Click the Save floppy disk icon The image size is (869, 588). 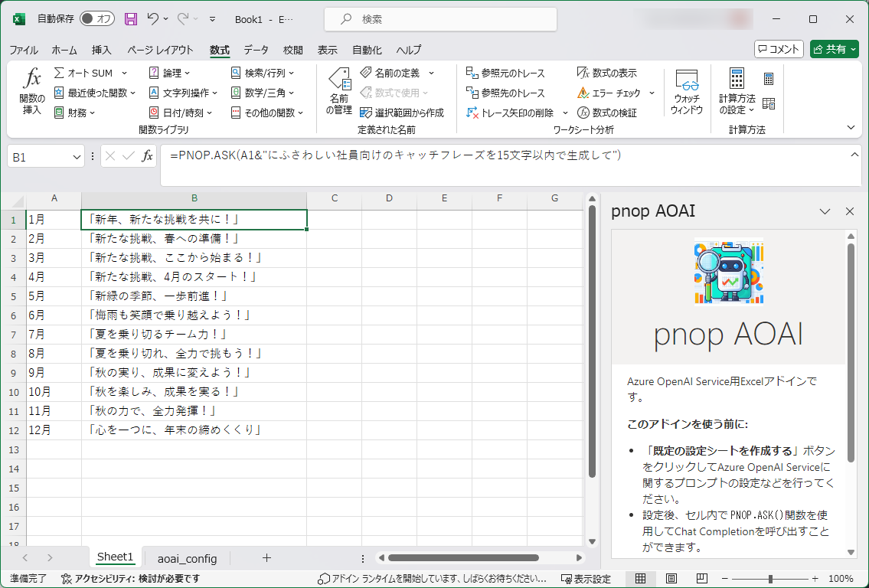pos(131,19)
